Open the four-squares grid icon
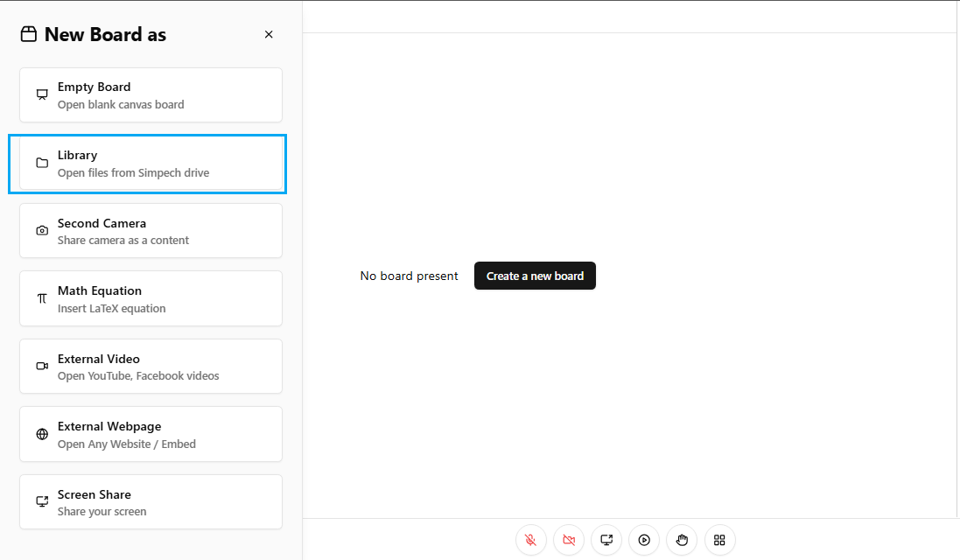Screen dimensions: 960x560 (x=719, y=540)
